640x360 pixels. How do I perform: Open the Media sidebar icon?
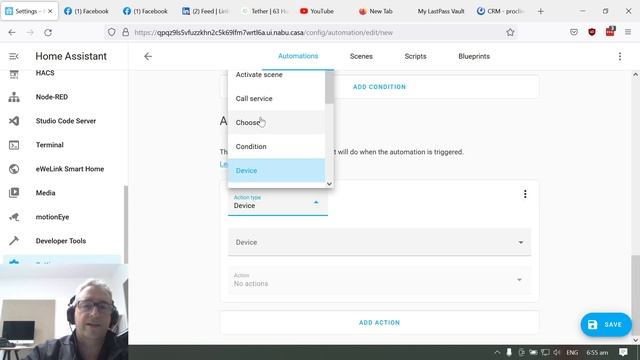[x=14, y=193]
